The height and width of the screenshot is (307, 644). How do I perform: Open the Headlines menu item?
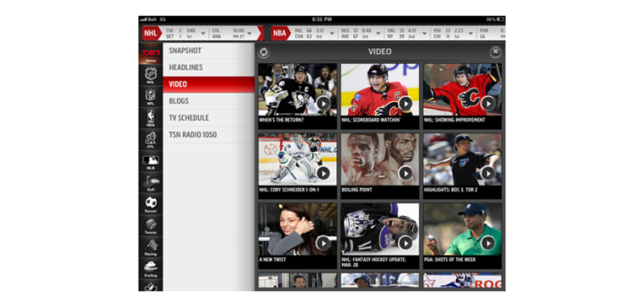coord(209,67)
